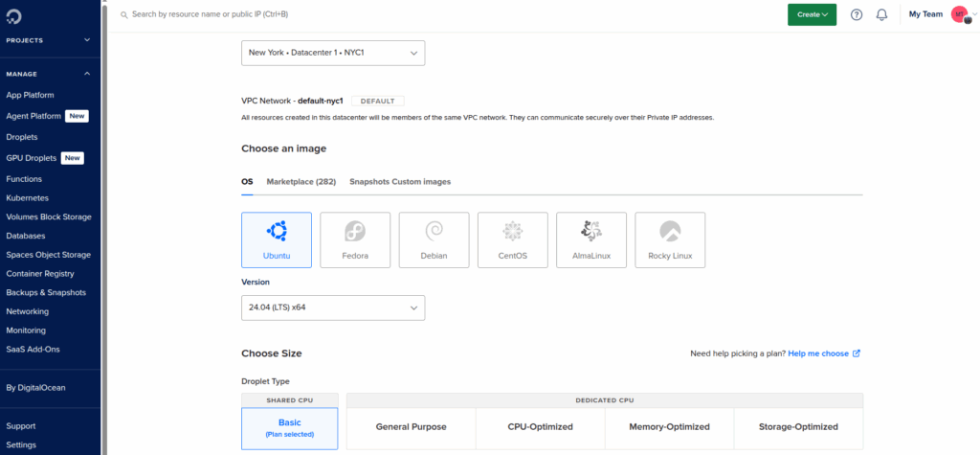Select the Storage-Optimized droplet type

point(798,427)
